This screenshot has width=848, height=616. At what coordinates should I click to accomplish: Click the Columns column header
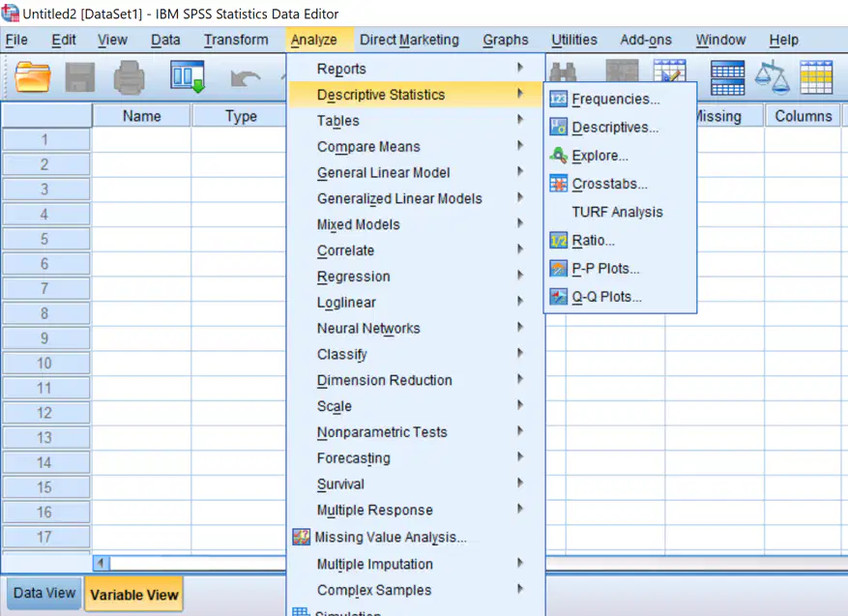(x=803, y=116)
